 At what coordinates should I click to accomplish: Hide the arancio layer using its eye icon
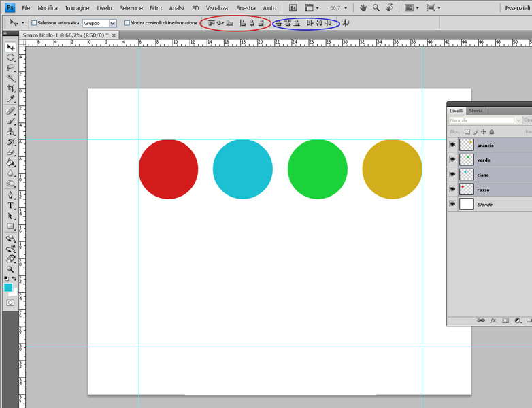pos(452,145)
